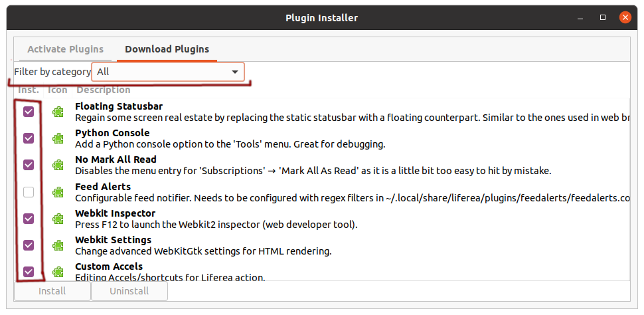Image resolution: width=644 pixels, height=315 pixels.
Task: Click the Install button
Action: point(52,291)
